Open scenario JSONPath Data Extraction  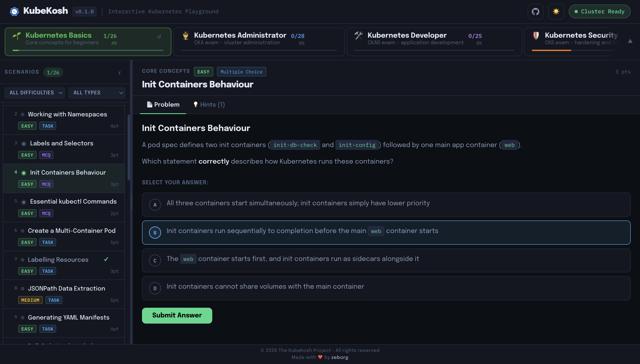pyautogui.click(x=64, y=294)
